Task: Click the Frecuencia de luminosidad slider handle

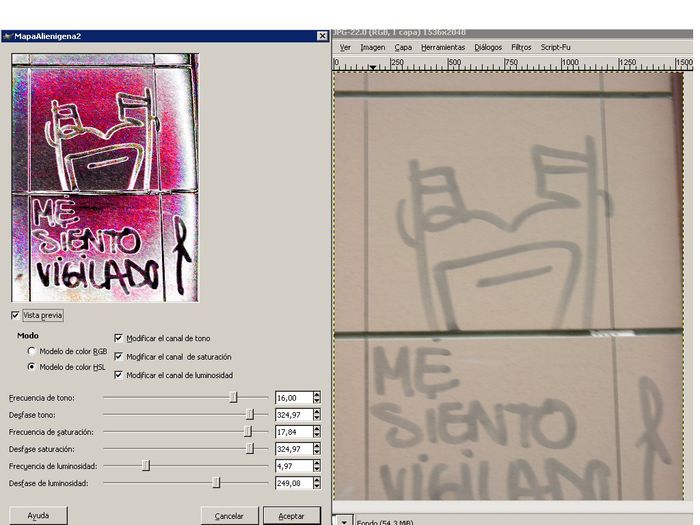Action: click(x=146, y=466)
